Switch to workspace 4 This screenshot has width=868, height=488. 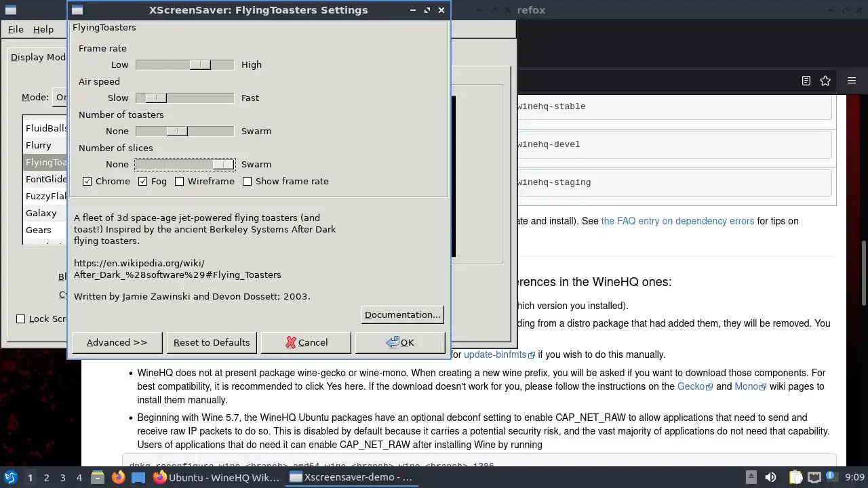click(79, 477)
